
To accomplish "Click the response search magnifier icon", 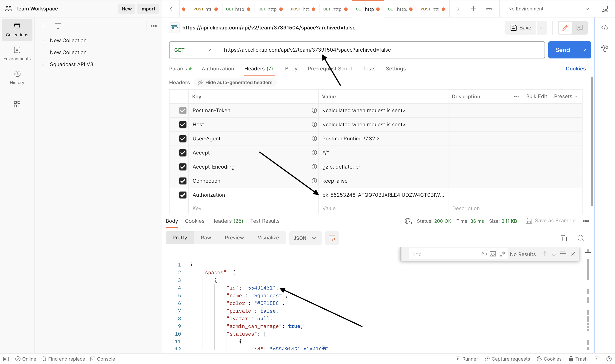I will pyautogui.click(x=580, y=238).
